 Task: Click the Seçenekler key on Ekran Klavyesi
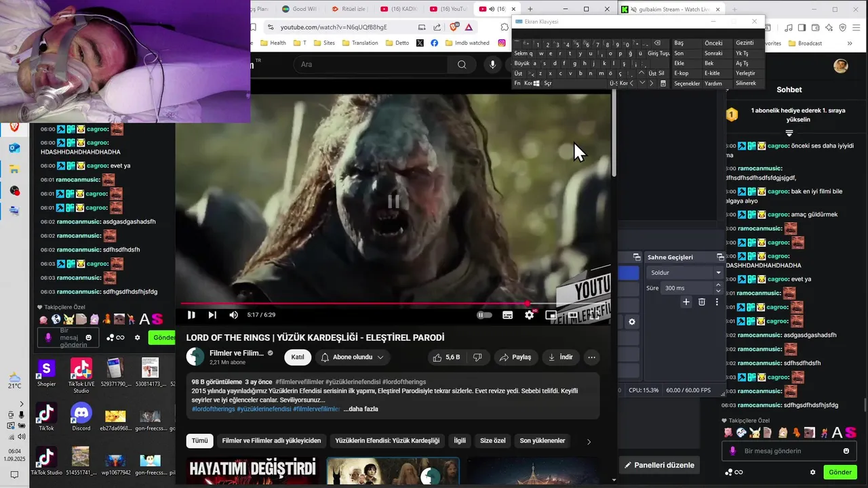pos(686,83)
